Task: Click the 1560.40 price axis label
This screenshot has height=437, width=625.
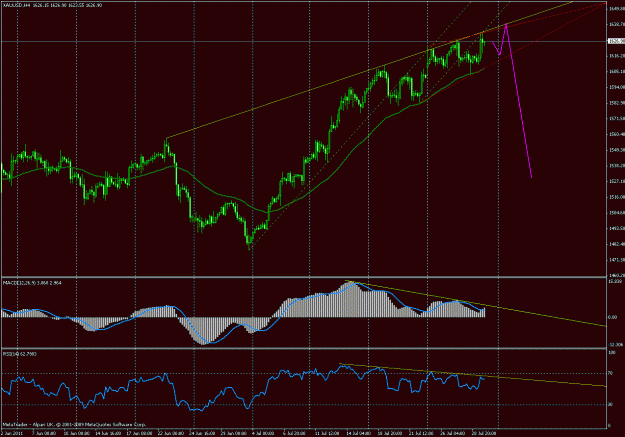Action: (616, 134)
